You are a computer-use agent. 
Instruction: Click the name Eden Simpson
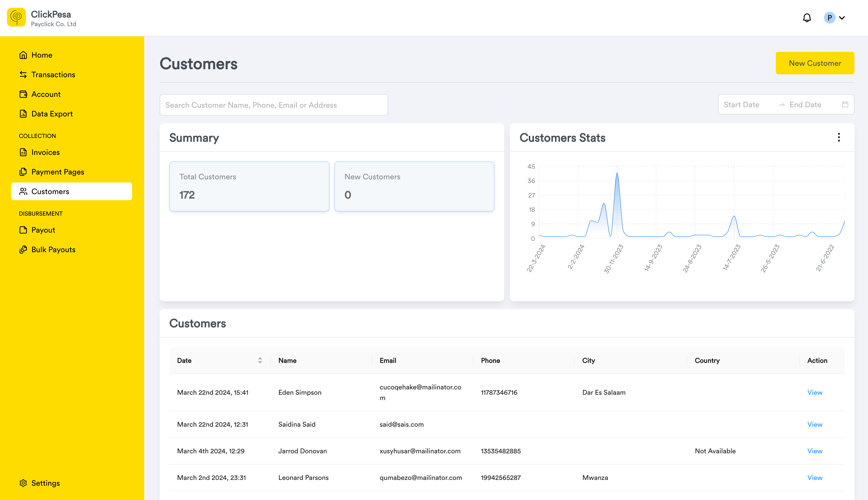click(300, 392)
